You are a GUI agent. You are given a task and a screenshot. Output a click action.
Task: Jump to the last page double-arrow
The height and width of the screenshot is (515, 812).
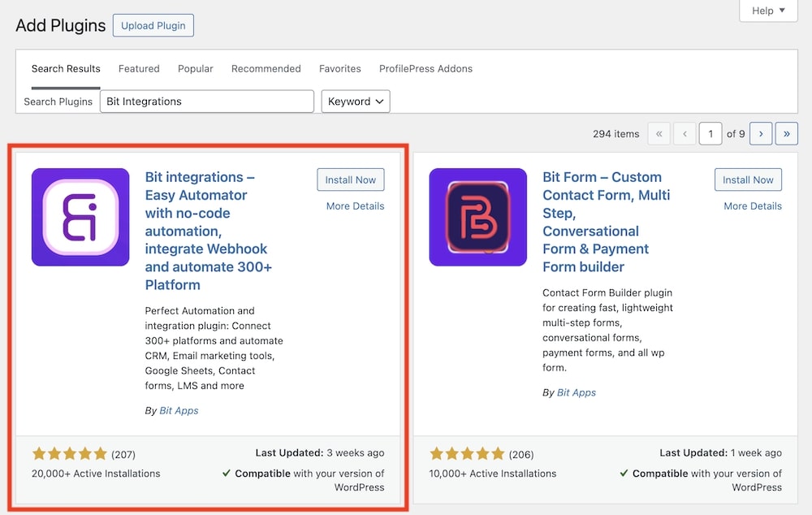click(x=786, y=133)
